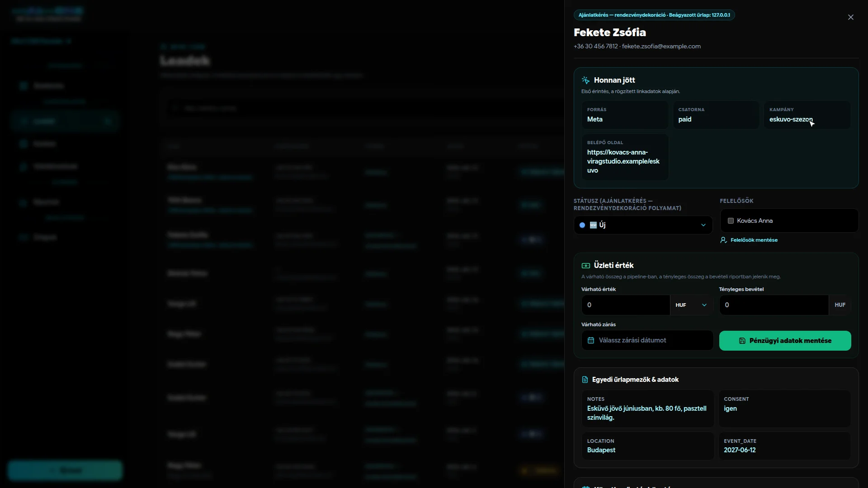868x488 pixels.
Task: Click the HUF label beside Tényleges bevétel
Action: (x=840, y=305)
